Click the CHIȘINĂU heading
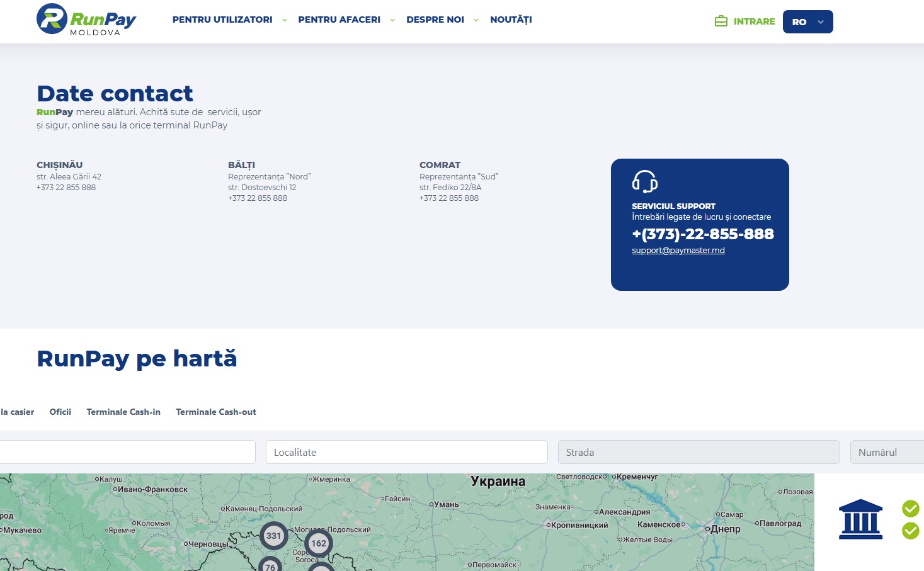Screen dimensions: 924x571 pos(60,165)
